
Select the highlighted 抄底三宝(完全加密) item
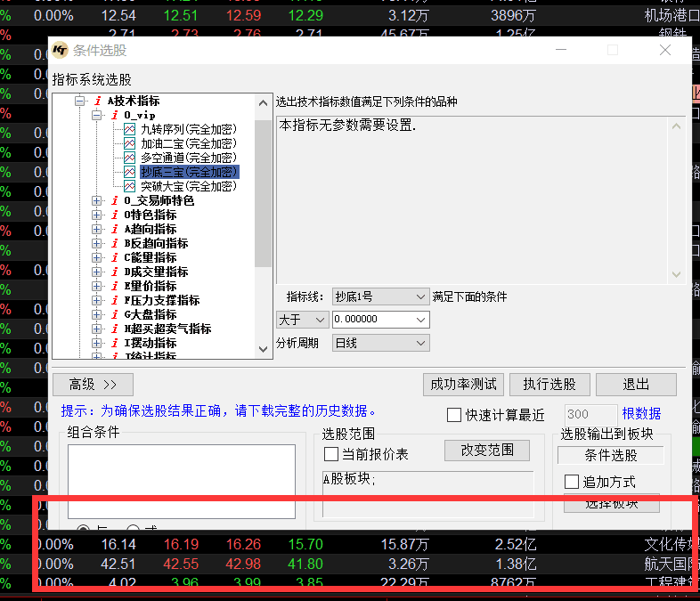click(190, 172)
